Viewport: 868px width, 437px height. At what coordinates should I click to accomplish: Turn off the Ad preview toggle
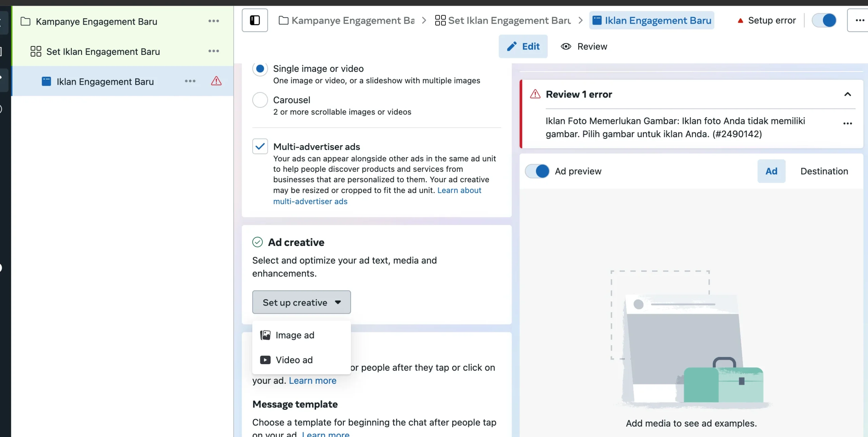[x=537, y=171]
